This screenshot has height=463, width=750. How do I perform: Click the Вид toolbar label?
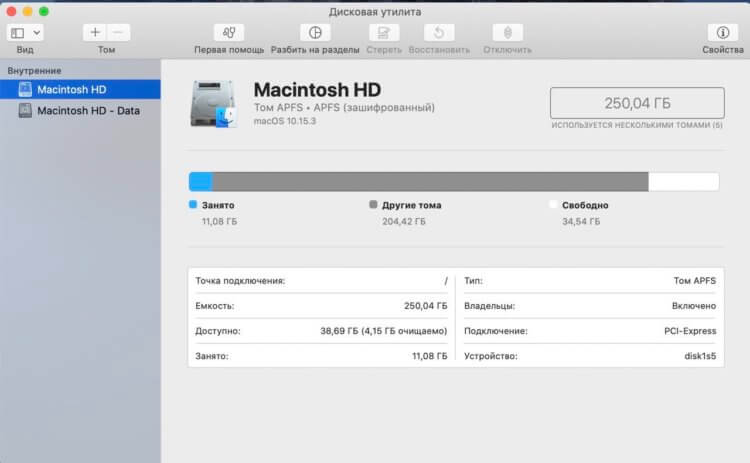25,50
